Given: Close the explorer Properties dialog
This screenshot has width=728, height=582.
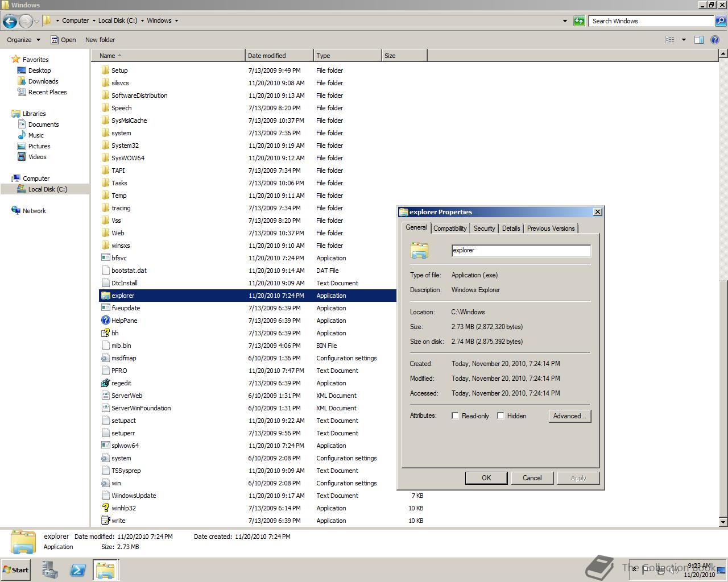Looking at the screenshot, I should click(597, 212).
